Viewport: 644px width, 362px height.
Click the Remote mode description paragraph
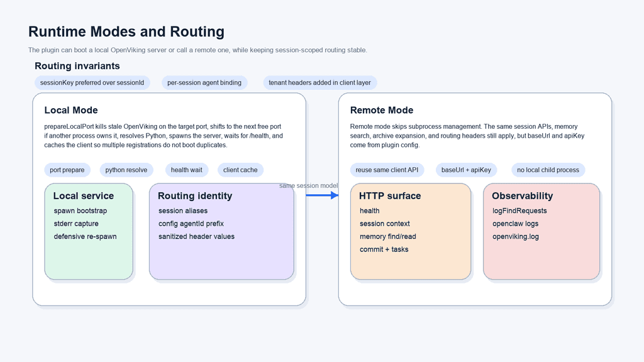467,136
